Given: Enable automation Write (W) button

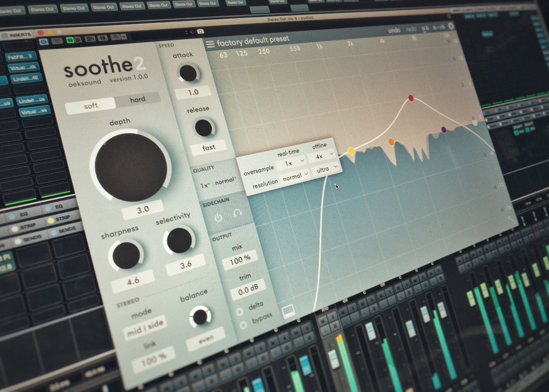Looking at the screenshot, I should (x=78, y=40).
